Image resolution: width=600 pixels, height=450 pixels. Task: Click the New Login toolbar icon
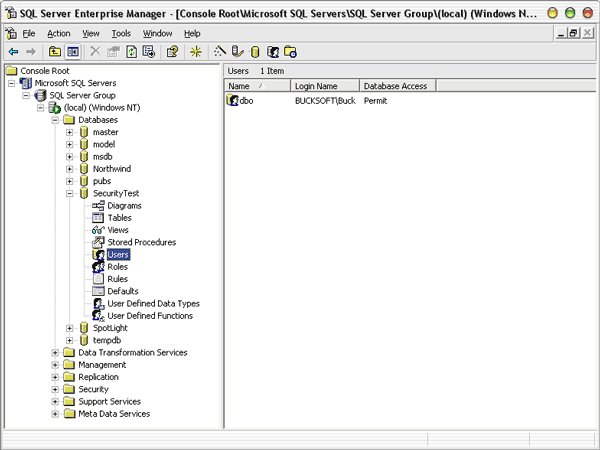pos(272,51)
